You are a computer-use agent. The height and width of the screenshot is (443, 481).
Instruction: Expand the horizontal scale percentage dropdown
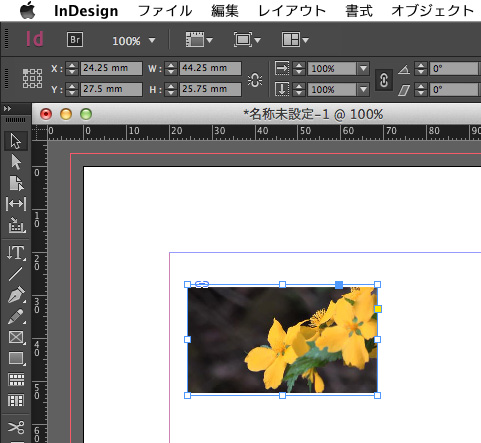(x=363, y=69)
